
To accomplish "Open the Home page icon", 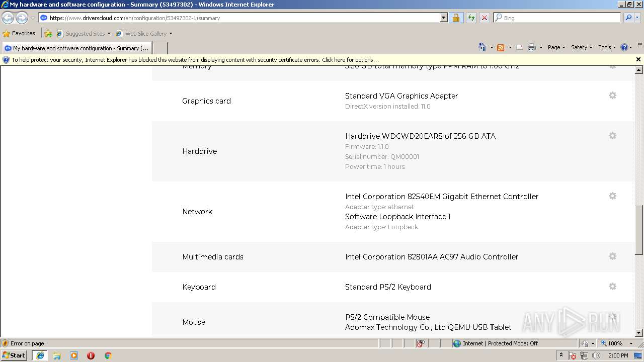I will pos(482,47).
